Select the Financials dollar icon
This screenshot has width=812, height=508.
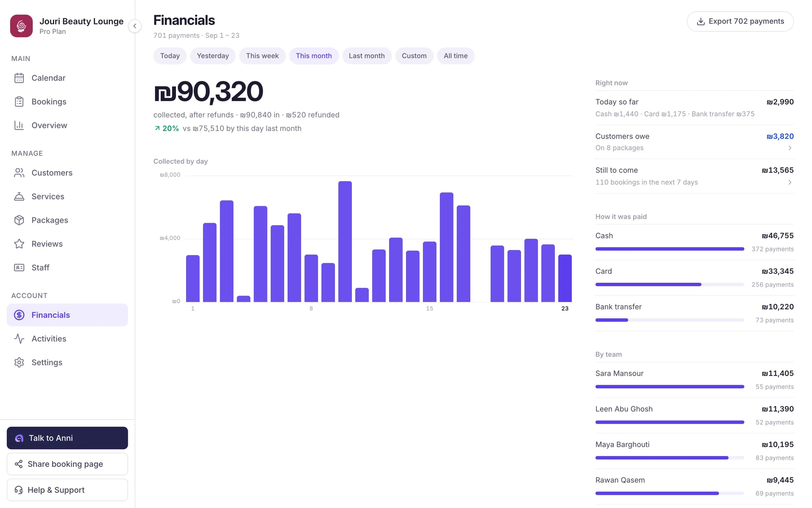(19, 315)
